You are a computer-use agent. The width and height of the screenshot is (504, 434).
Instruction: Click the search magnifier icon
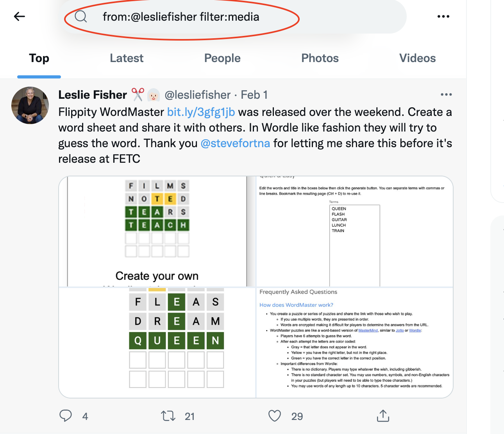(81, 16)
